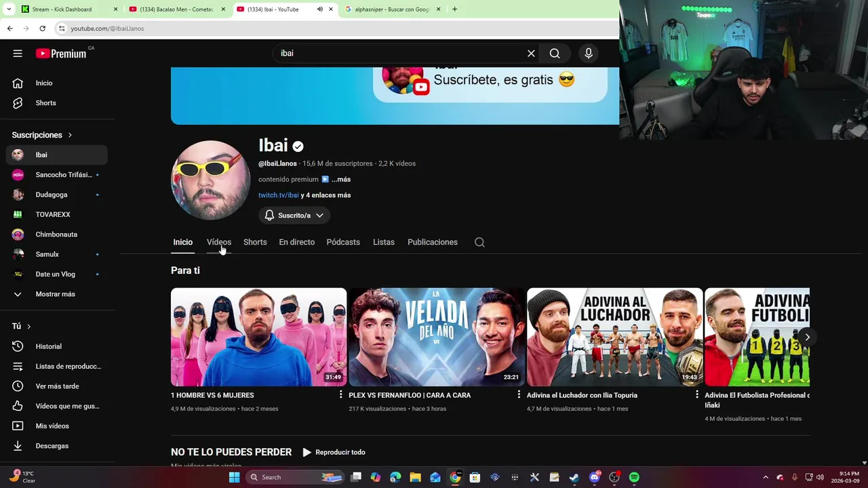Open a new Chrome tab
This screenshot has width=868, height=488.
click(454, 9)
